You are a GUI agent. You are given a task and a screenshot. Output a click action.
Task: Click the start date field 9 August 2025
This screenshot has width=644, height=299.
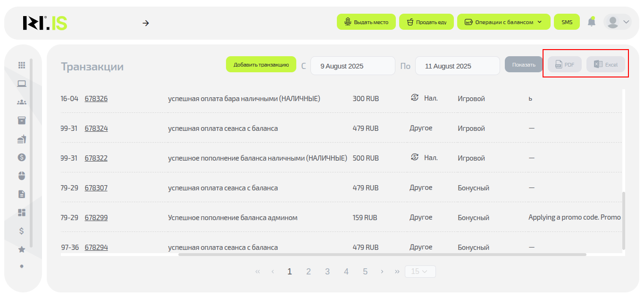tap(352, 66)
